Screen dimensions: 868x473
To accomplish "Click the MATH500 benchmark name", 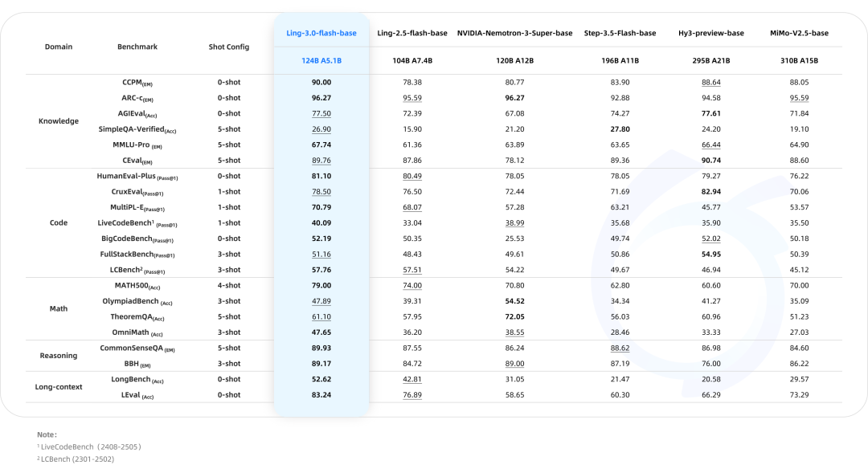I will point(137,286).
